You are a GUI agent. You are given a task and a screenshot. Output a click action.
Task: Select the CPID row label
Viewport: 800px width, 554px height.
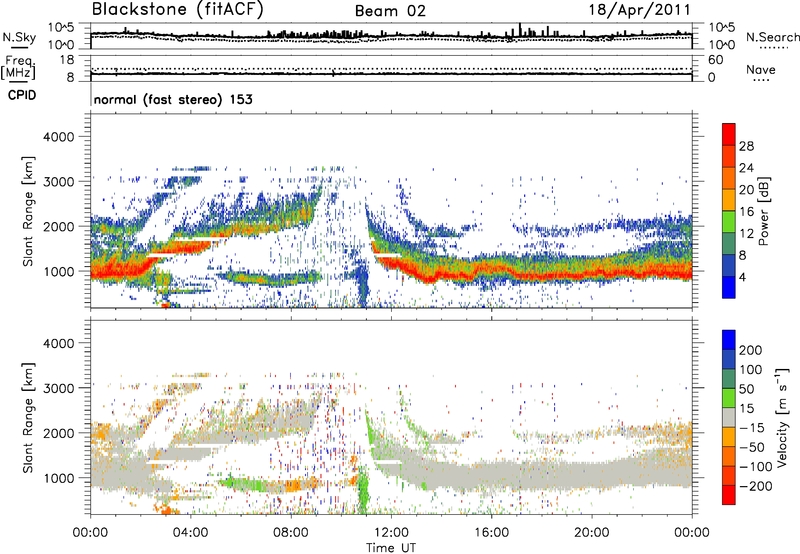(22, 95)
